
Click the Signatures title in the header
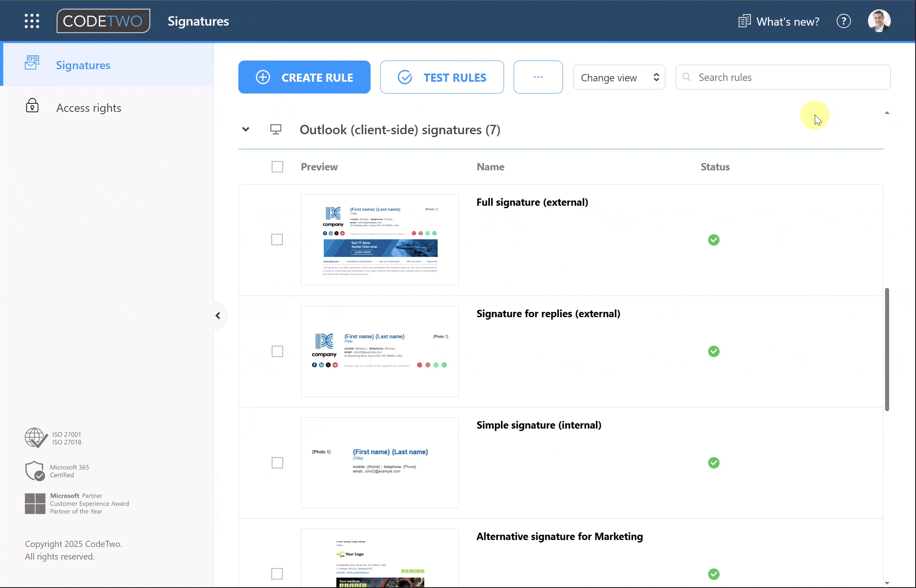[198, 21]
